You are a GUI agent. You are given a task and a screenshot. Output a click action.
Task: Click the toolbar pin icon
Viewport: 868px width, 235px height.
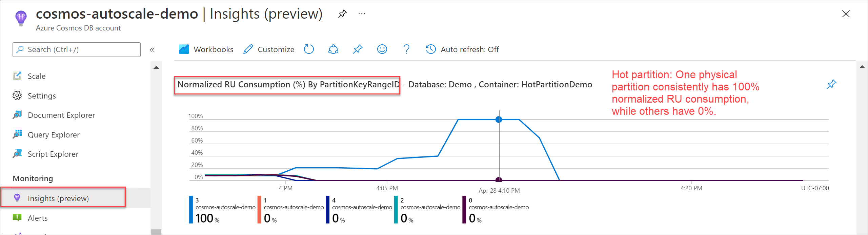[x=358, y=49]
